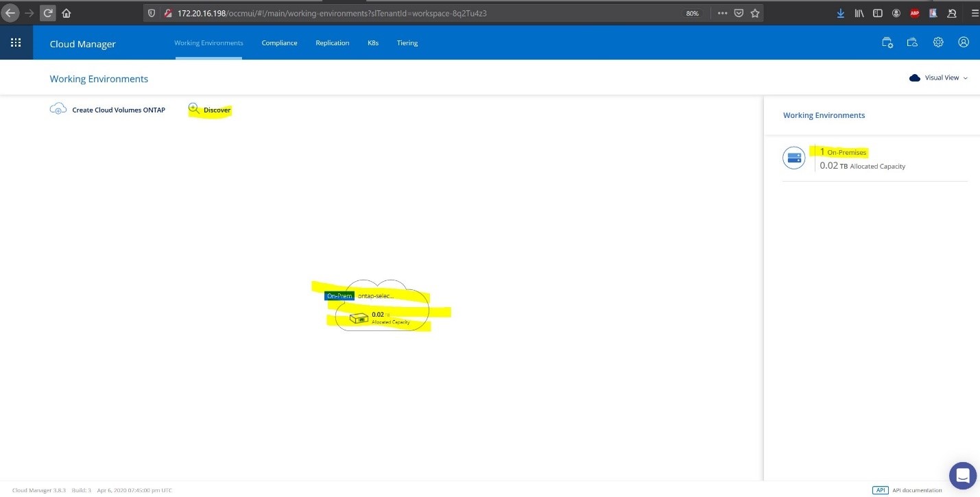Viewport: 980px width, 497px height.
Task: Select the Working Environments tab
Action: click(208, 43)
